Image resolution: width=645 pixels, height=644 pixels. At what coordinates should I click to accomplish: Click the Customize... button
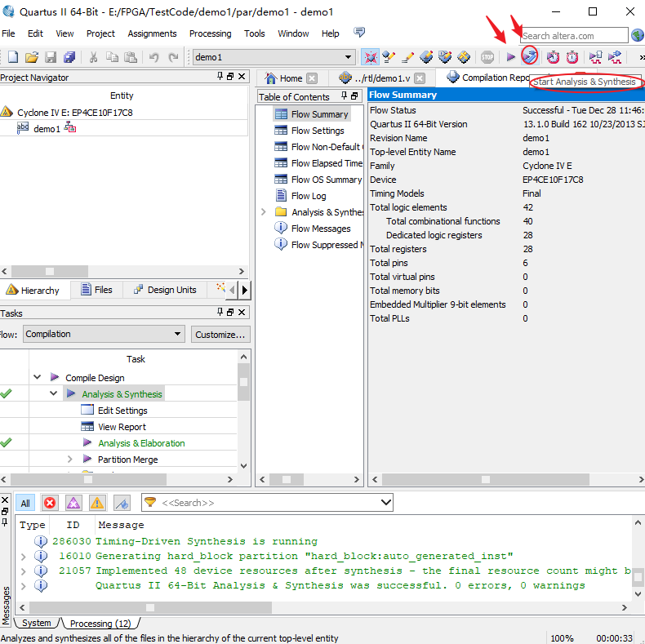[x=220, y=335]
